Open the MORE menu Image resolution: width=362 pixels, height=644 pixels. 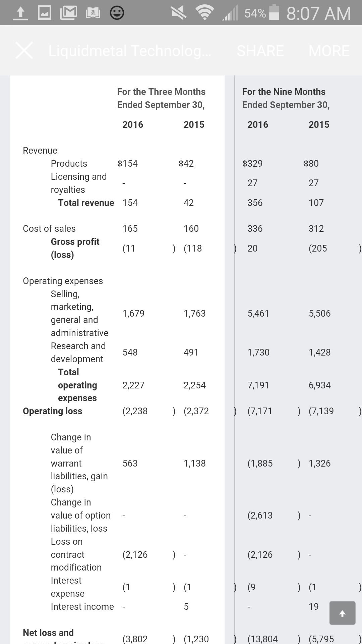point(329,51)
